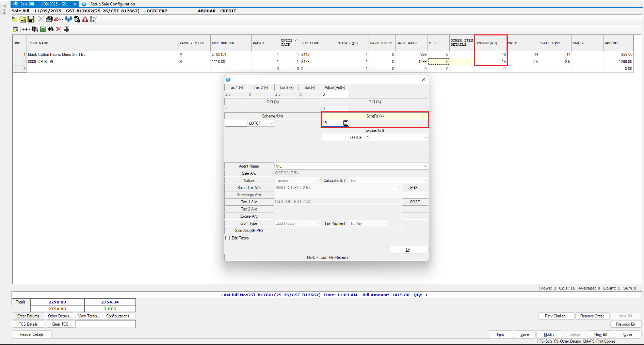The width and height of the screenshot is (644, 345).
Task: Expand the Agent Name dropdown
Action: (x=425, y=166)
